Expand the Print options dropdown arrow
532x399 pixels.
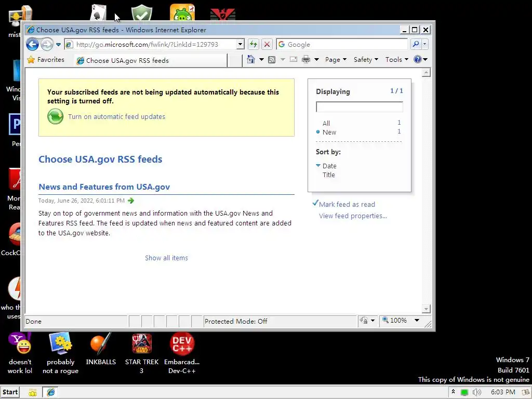(x=316, y=60)
